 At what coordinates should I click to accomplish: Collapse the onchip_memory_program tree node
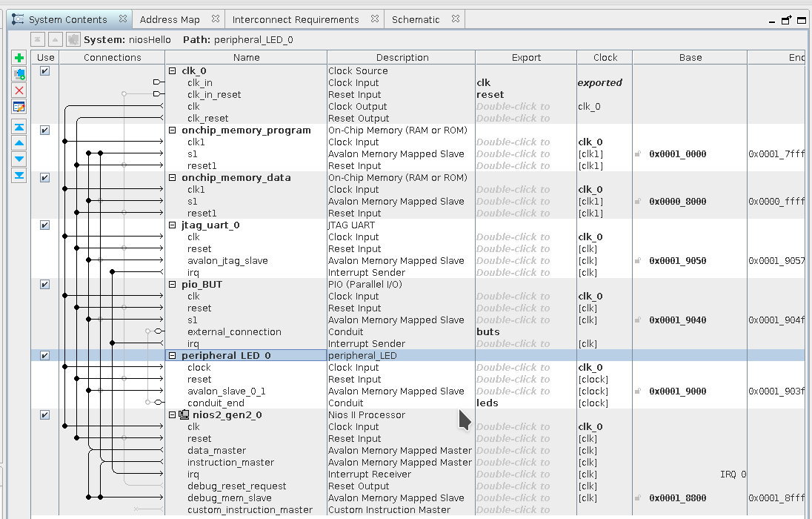173,130
